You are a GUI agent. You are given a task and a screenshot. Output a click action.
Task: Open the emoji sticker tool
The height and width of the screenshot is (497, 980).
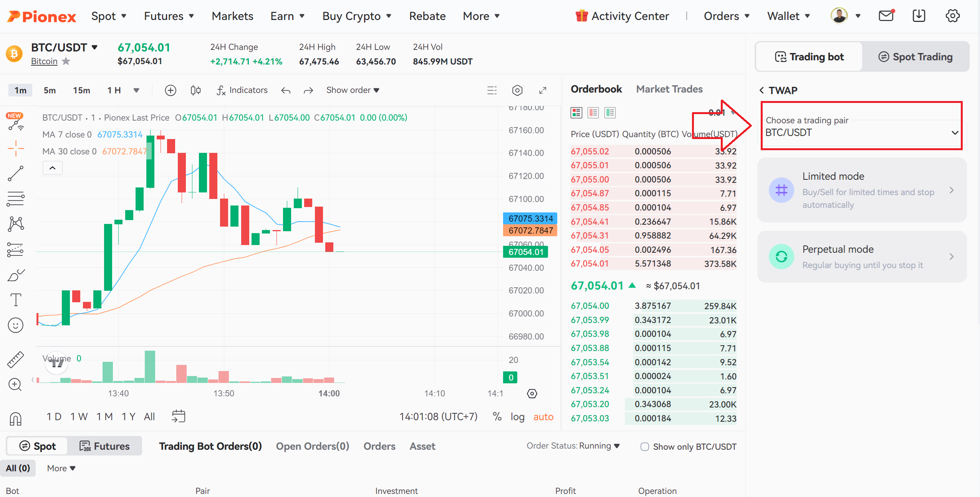tap(16, 325)
